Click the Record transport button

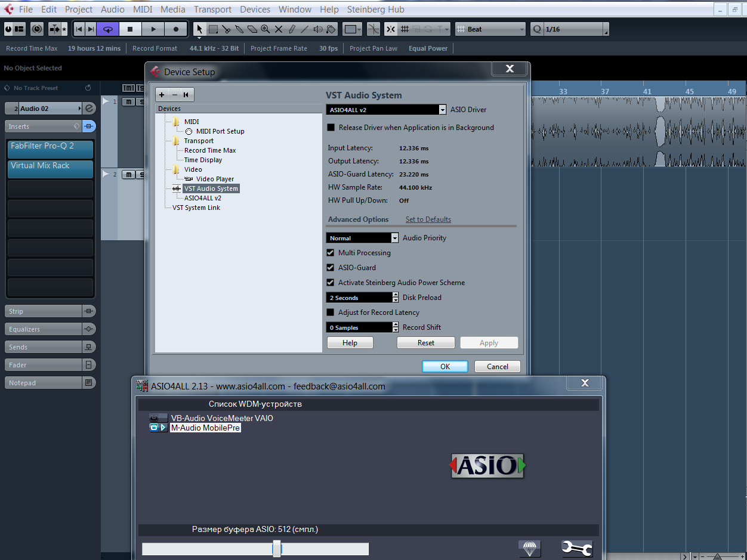176,29
